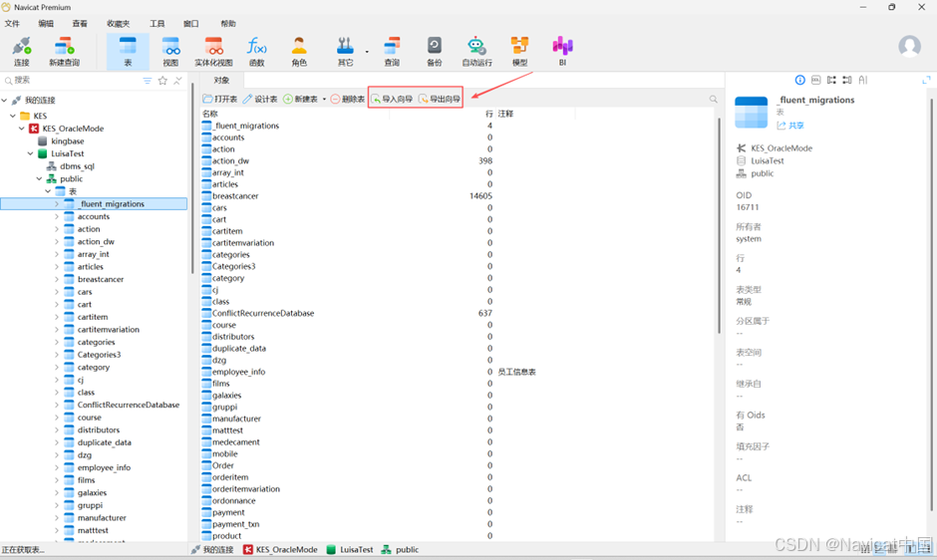
Task: Select action_dw in the object list
Action: [x=230, y=160]
